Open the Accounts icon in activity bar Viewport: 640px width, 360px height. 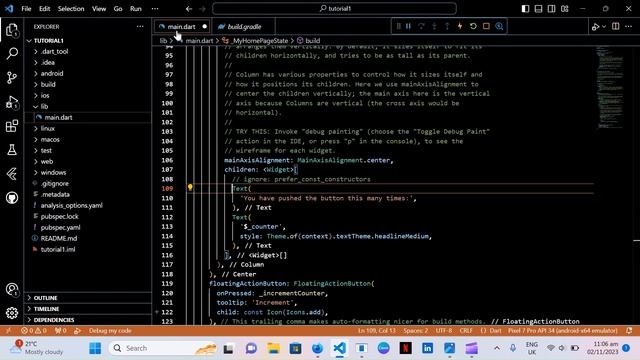point(12,289)
